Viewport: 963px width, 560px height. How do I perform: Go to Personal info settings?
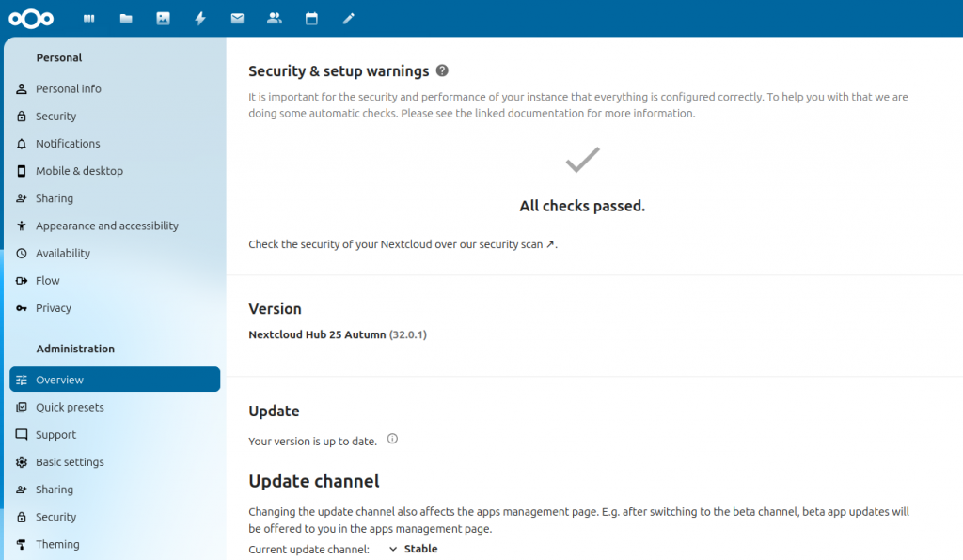pyautogui.click(x=66, y=88)
